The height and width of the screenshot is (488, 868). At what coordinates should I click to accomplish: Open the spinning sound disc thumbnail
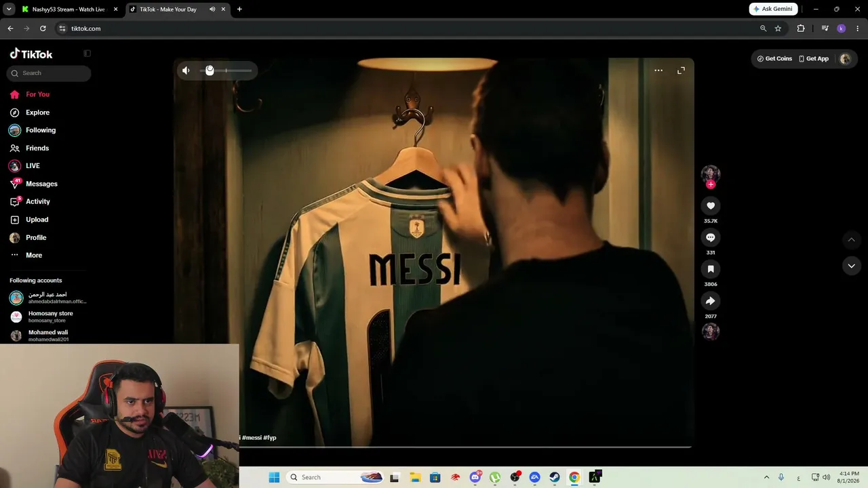click(x=711, y=331)
